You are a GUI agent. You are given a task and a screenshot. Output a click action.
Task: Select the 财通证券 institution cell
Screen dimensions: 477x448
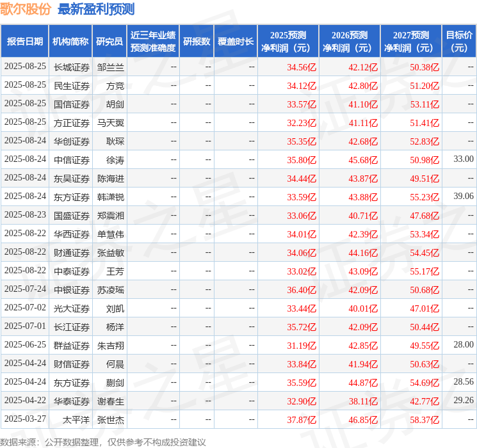point(72,253)
